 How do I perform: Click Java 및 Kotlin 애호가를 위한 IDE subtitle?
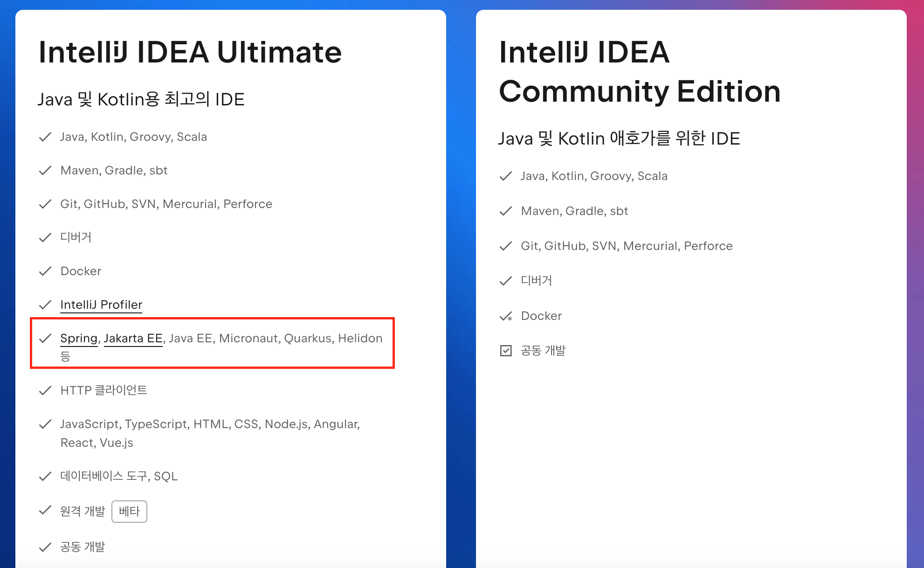[619, 139]
